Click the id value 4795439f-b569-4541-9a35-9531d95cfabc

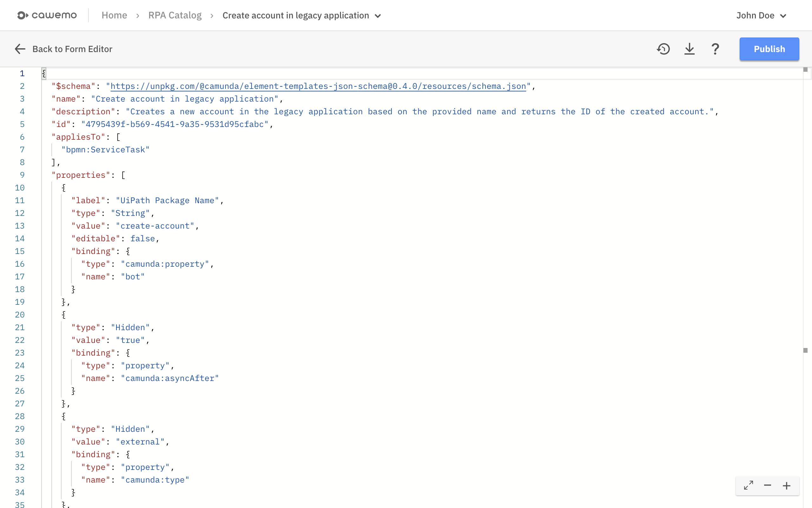point(175,124)
